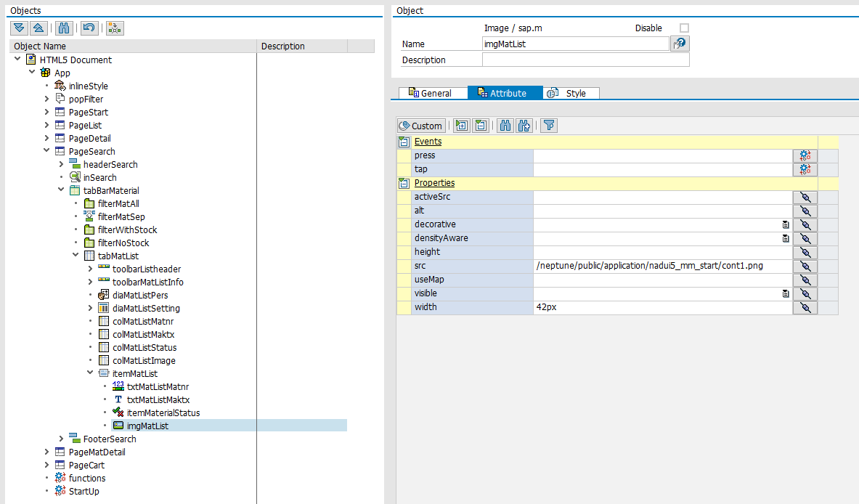Viewport: 859px width, 504px height.
Task: Click the help icon next to Name field
Action: tap(680, 44)
